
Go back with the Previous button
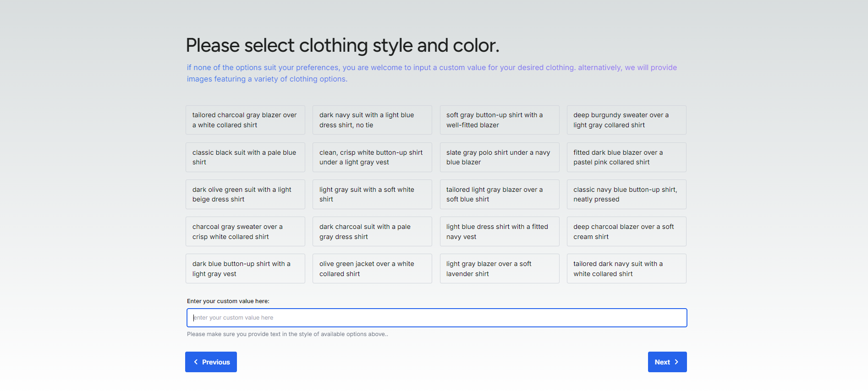click(x=211, y=362)
